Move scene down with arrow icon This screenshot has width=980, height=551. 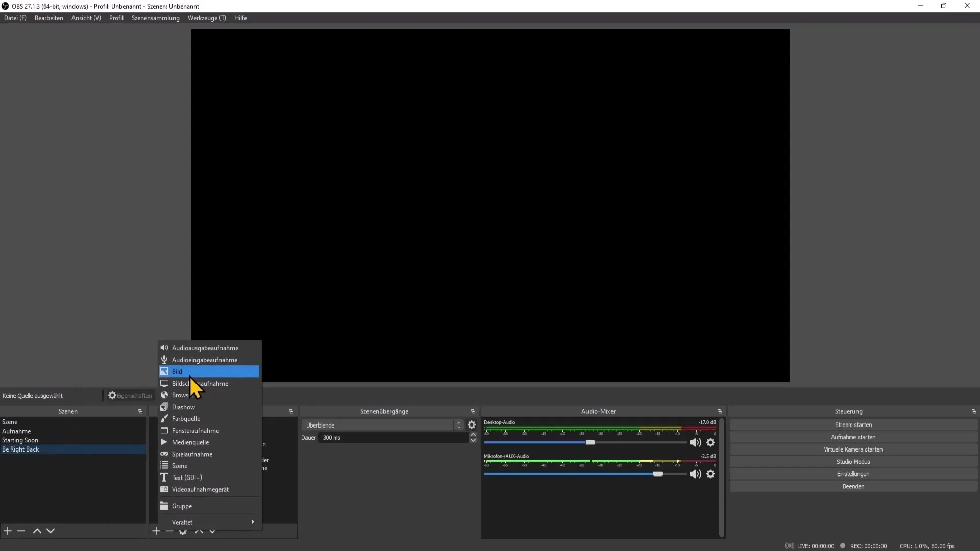point(51,531)
